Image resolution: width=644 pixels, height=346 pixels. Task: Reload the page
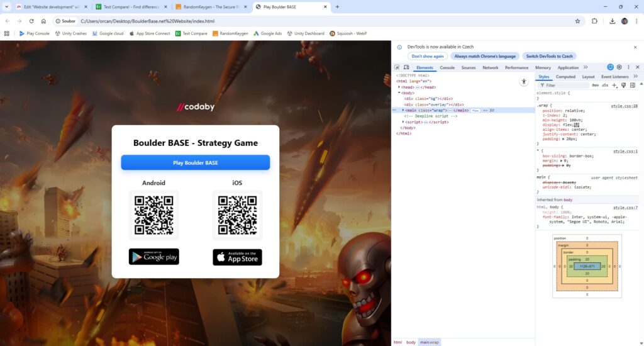[x=31, y=21]
